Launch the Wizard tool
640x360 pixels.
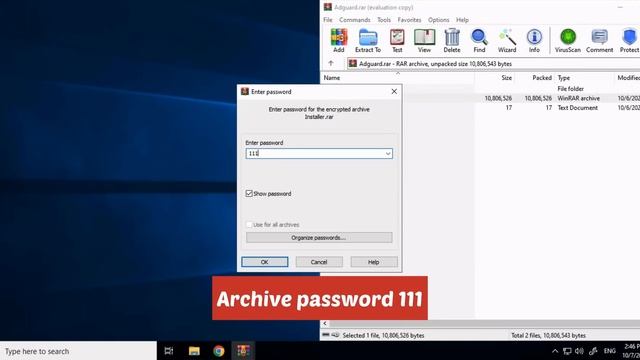click(507, 40)
